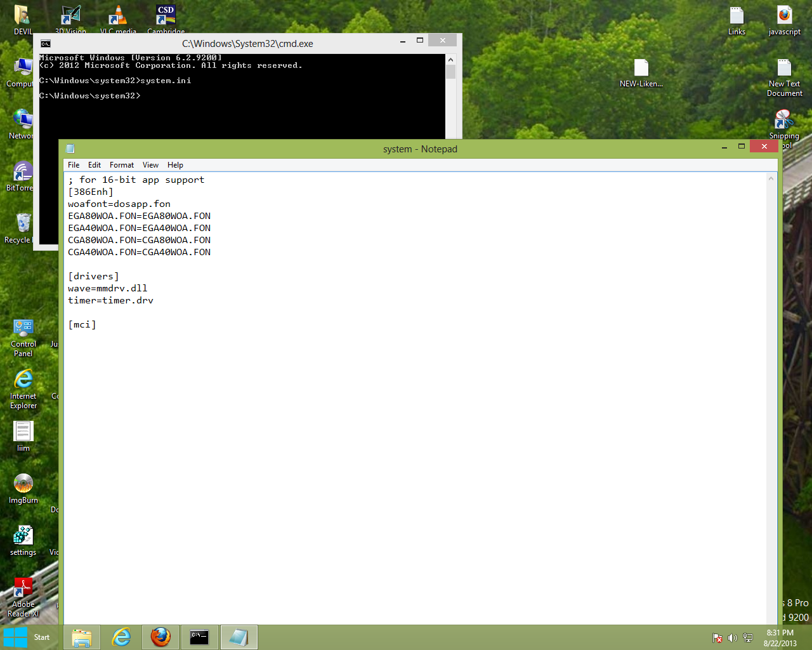Click the cmd window scrollbar up arrow

click(450, 60)
